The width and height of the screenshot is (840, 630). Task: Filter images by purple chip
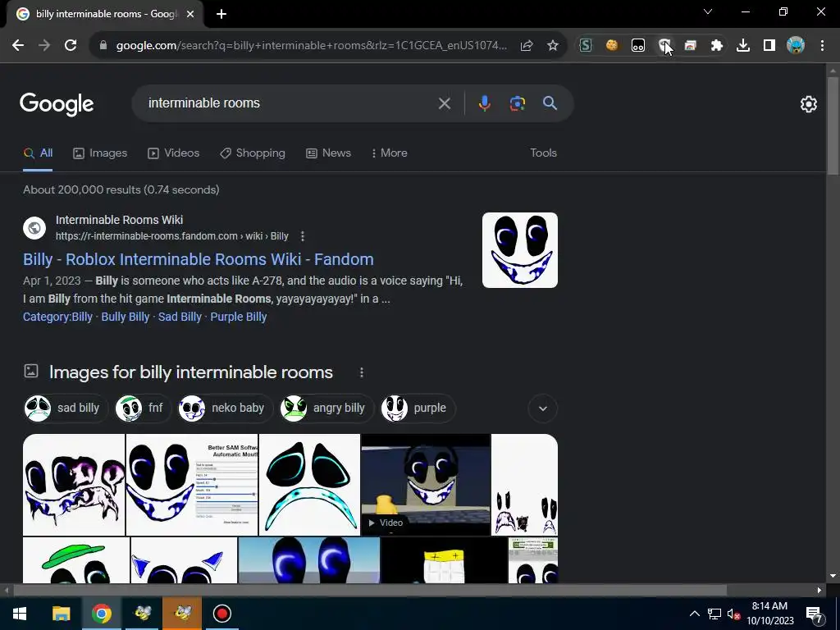(x=418, y=409)
